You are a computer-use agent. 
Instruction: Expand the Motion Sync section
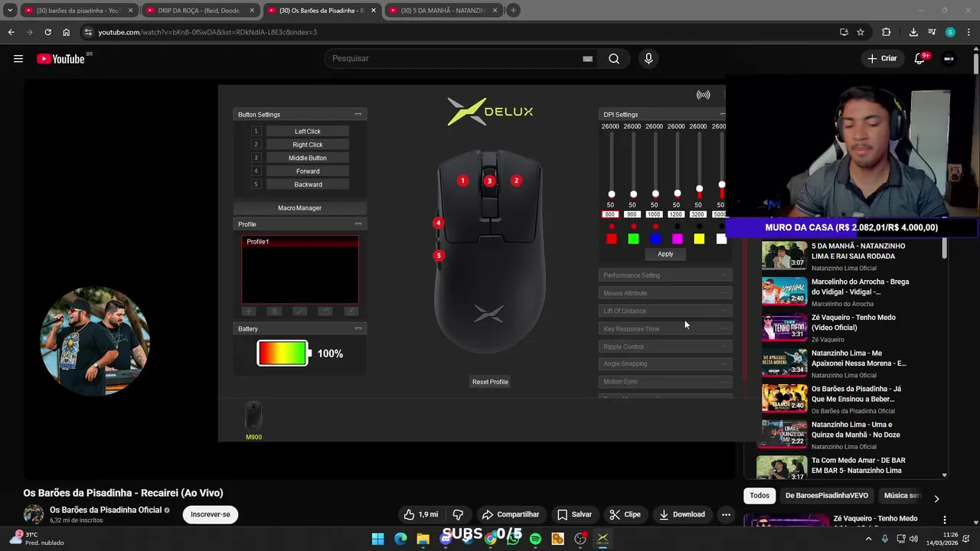[665, 381]
